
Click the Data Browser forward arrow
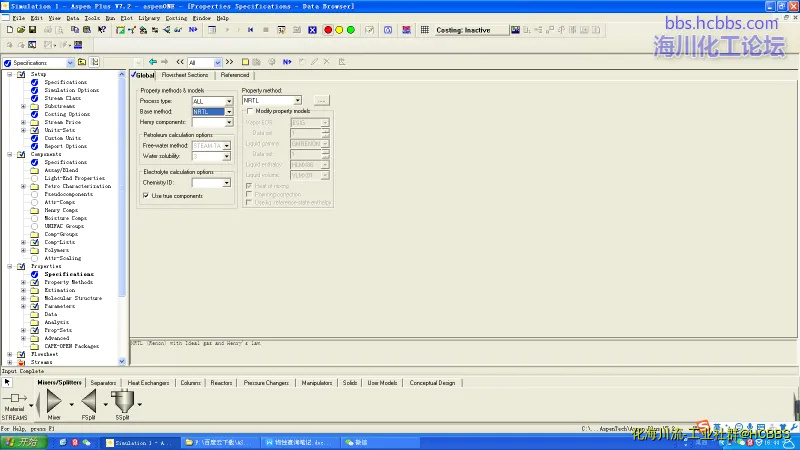pos(164,62)
